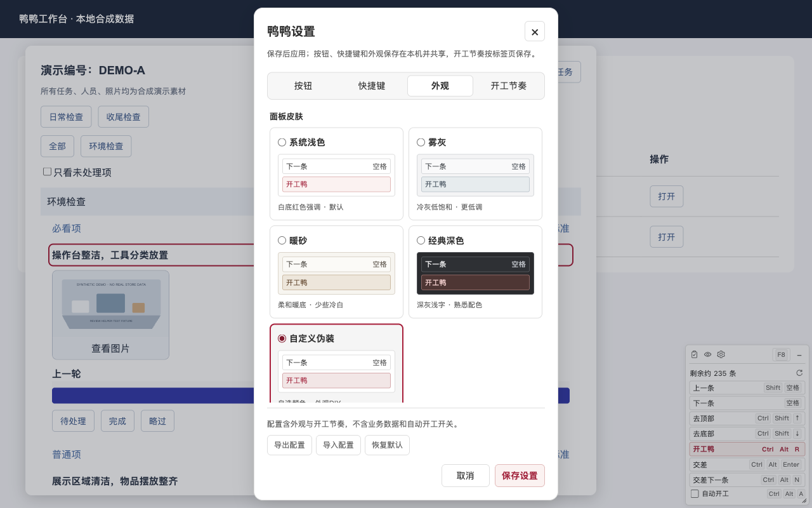This screenshot has width=812, height=508.
Task: Click the 恢复默认 button
Action: 387,445
